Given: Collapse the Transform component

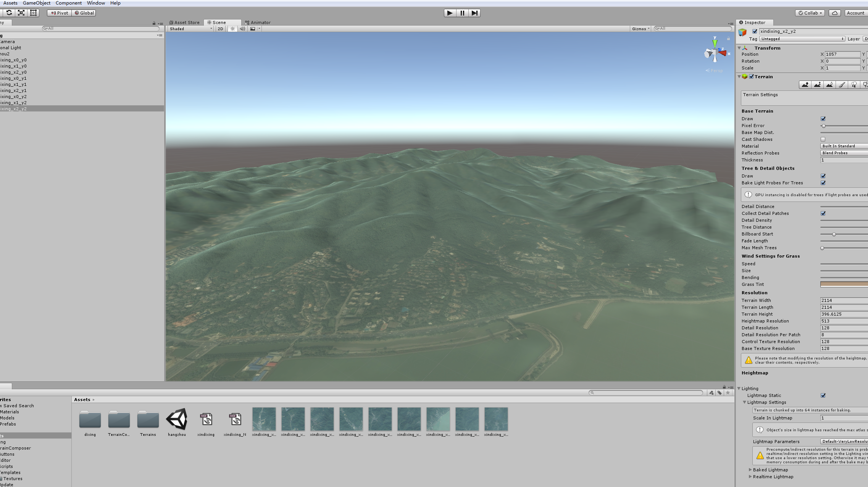Looking at the screenshot, I should [x=739, y=48].
